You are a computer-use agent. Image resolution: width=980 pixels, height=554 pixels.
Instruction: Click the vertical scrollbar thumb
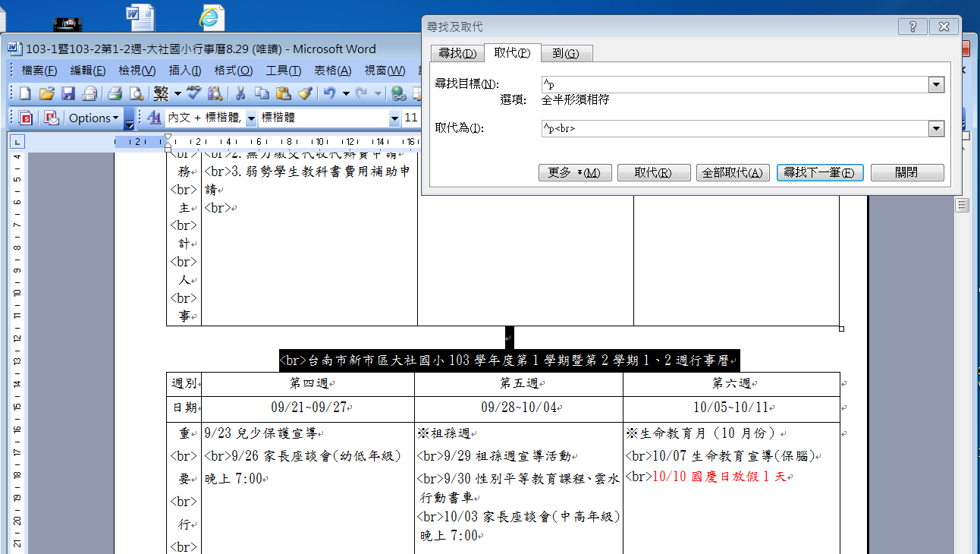tap(962, 205)
